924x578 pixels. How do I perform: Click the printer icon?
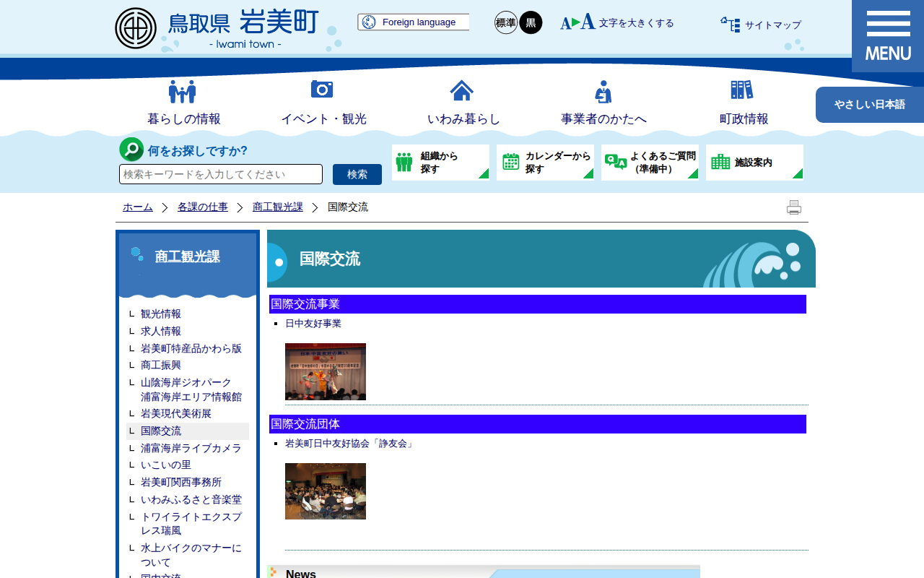click(794, 207)
